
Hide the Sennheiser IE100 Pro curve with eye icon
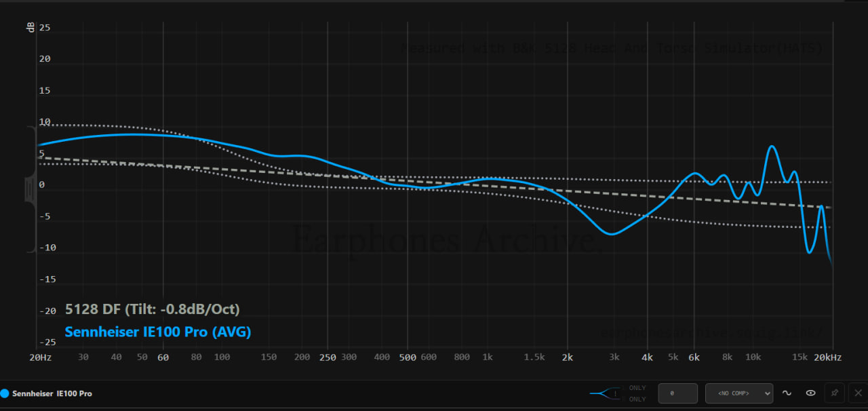point(810,393)
